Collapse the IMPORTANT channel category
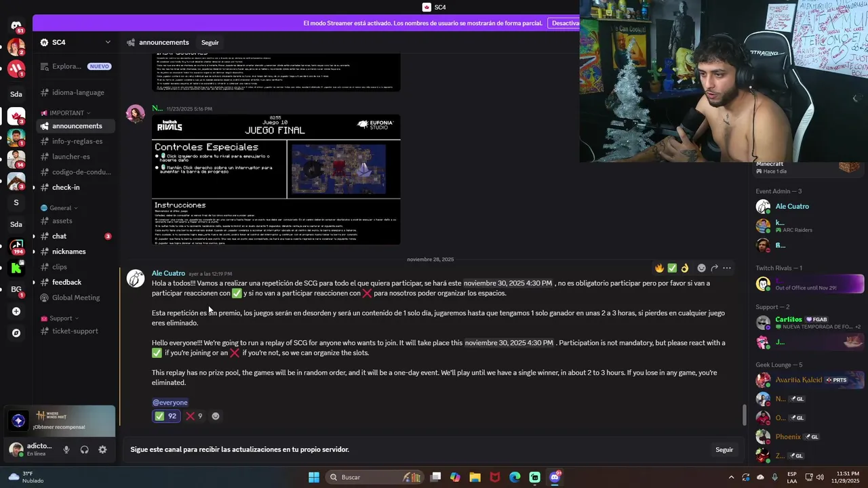 (x=66, y=113)
